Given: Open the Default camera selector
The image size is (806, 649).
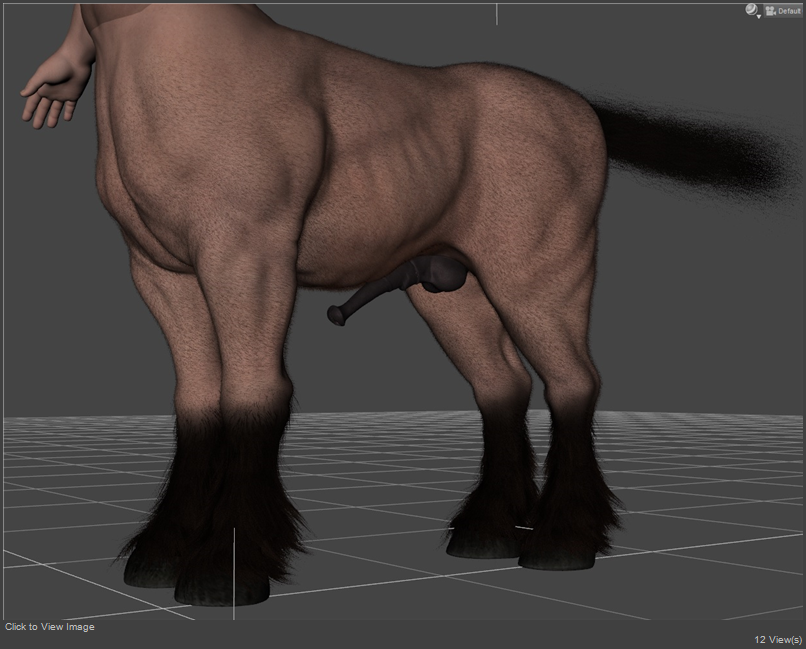Looking at the screenshot, I should point(783,11).
